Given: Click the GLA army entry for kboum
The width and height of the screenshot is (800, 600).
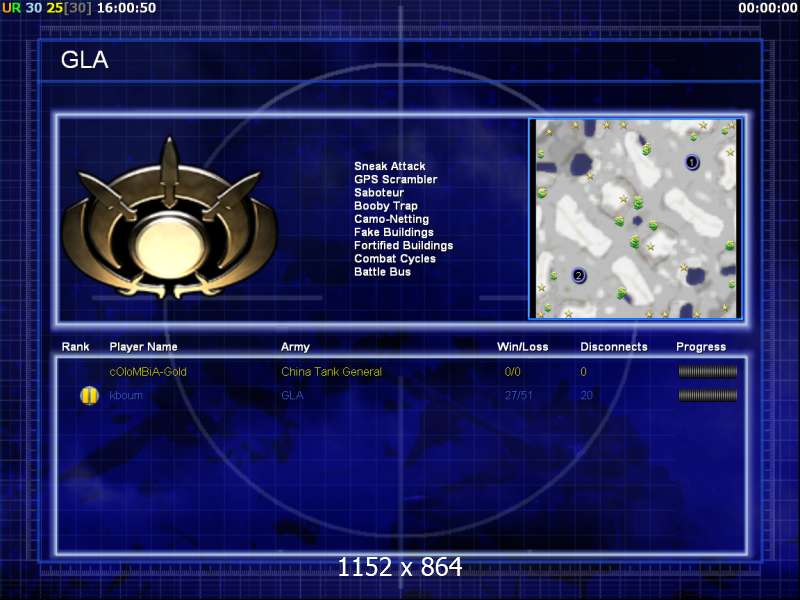Looking at the screenshot, I should click(292, 395).
